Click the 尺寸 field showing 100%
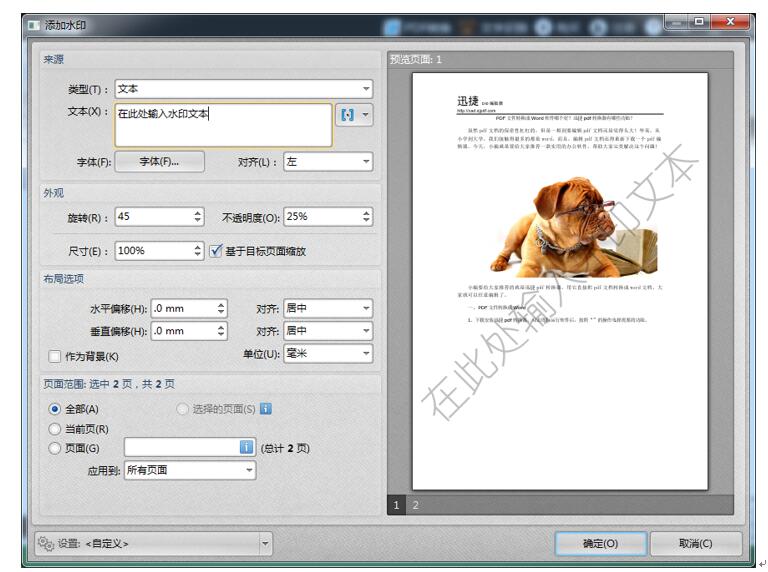The height and width of the screenshot is (572, 768). pyautogui.click(x=154, y=251)
